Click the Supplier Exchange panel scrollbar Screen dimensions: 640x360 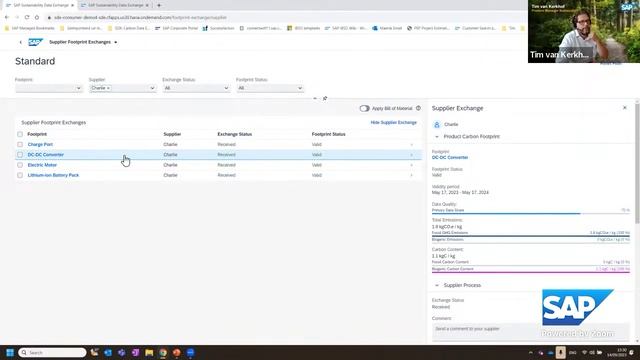click(637, 163)
